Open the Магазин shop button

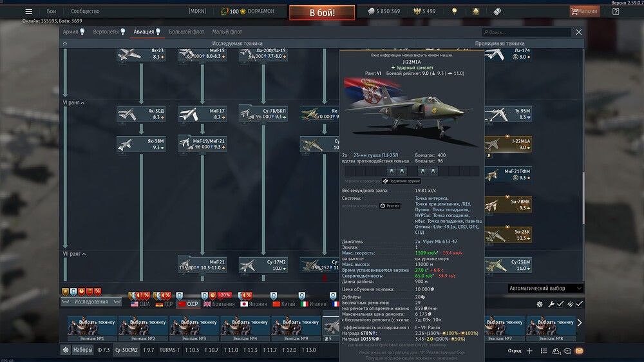pos(584,12)
